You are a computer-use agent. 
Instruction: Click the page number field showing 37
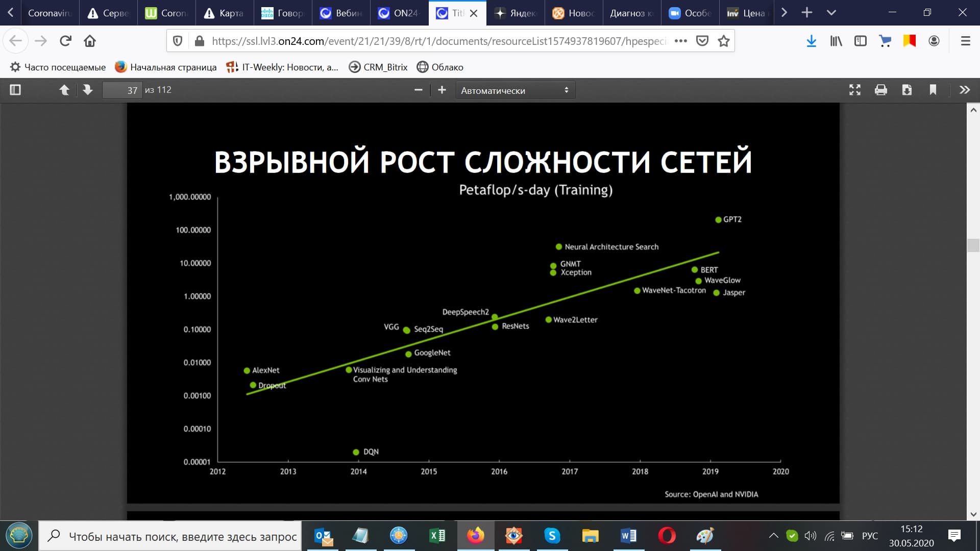click(122, 90)
